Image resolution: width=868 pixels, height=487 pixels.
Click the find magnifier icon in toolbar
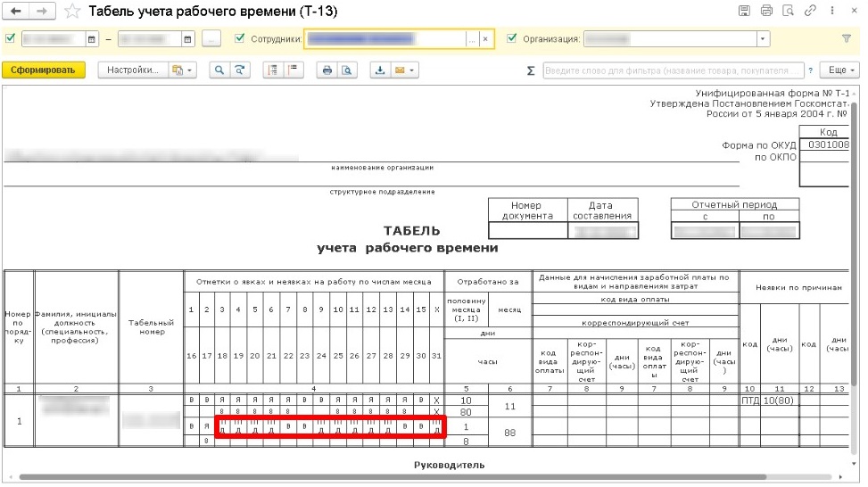tap(219, 70)
